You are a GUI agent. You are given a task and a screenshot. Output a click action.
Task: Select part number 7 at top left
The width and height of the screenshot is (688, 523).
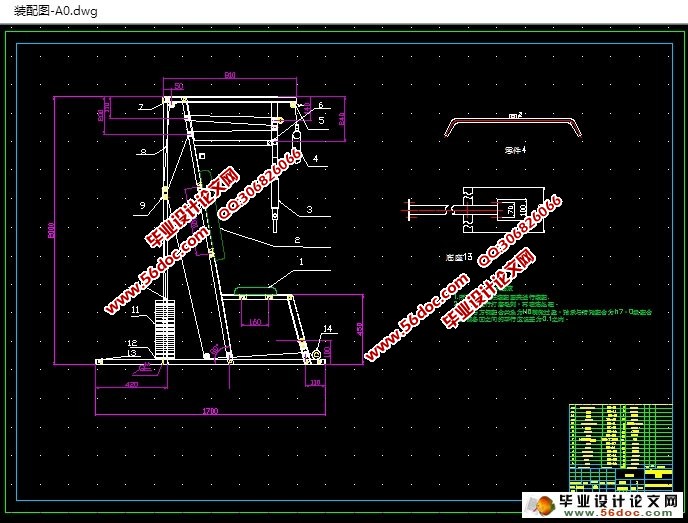pyautogui.click(x=141, y=106)
